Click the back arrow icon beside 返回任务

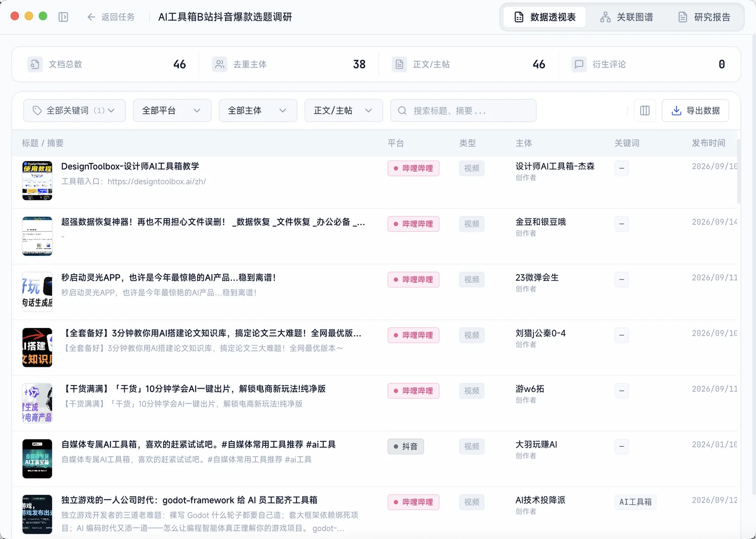pos(91,17)
